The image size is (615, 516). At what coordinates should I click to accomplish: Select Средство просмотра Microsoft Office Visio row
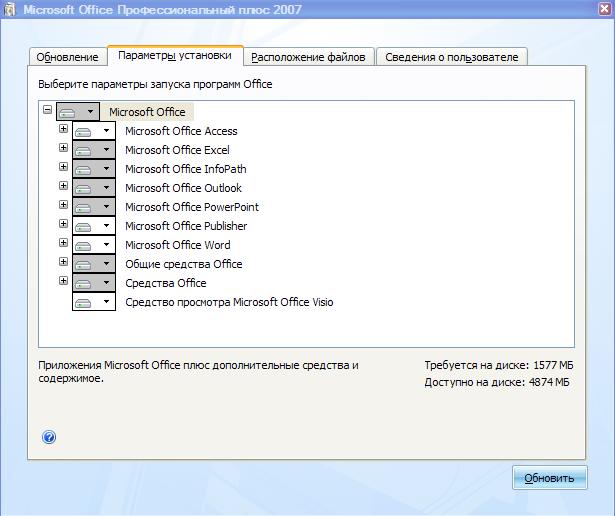229,302
